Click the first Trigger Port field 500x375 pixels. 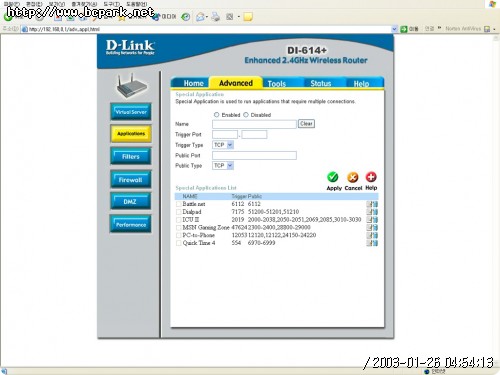225,135
